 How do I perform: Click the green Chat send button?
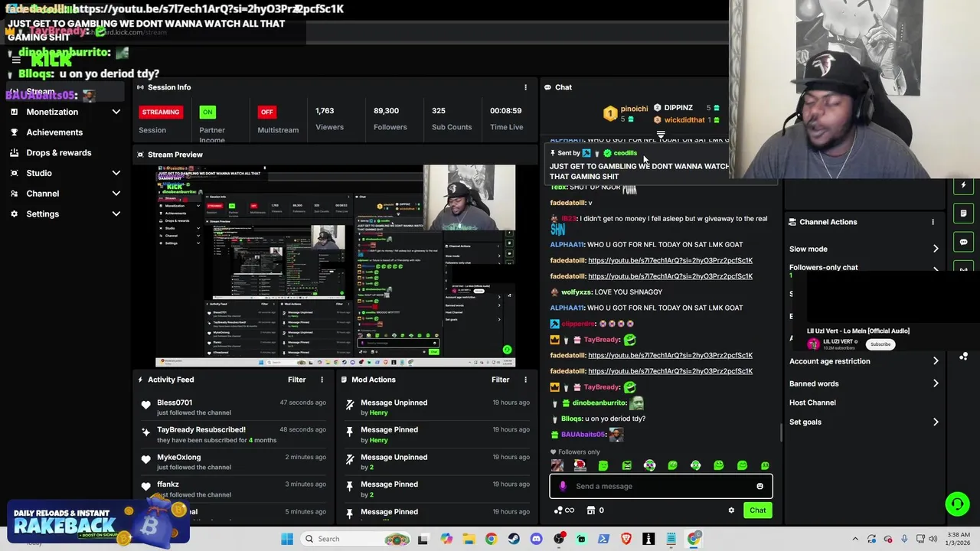757,510
